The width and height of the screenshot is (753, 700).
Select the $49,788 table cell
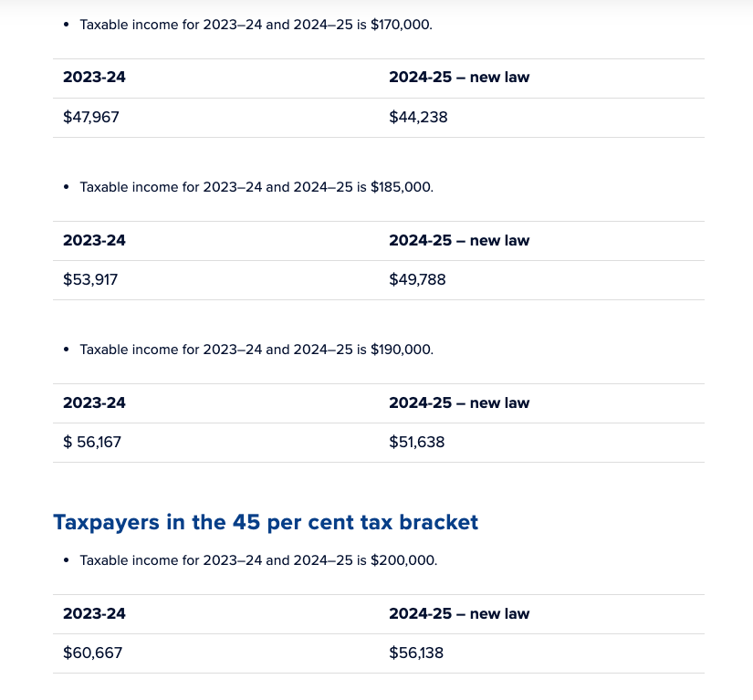[x=417, y=280]
